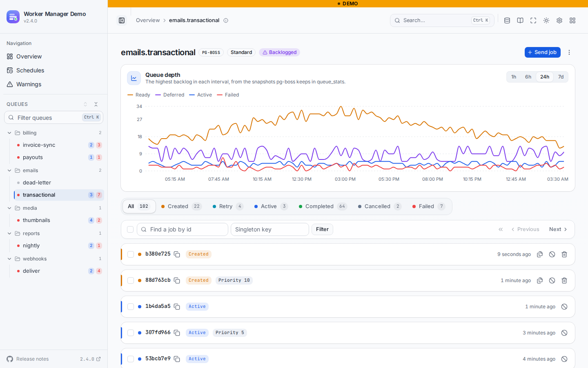Click the Send job button
588x368 pixels.
[542, 52]
